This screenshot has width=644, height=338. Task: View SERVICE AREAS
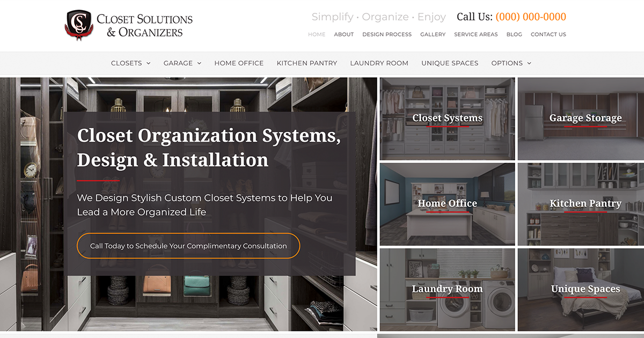(x=476, y=34)
